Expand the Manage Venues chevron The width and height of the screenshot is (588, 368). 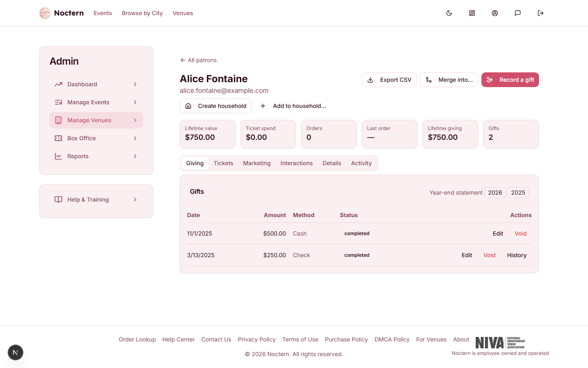[135, 120]
